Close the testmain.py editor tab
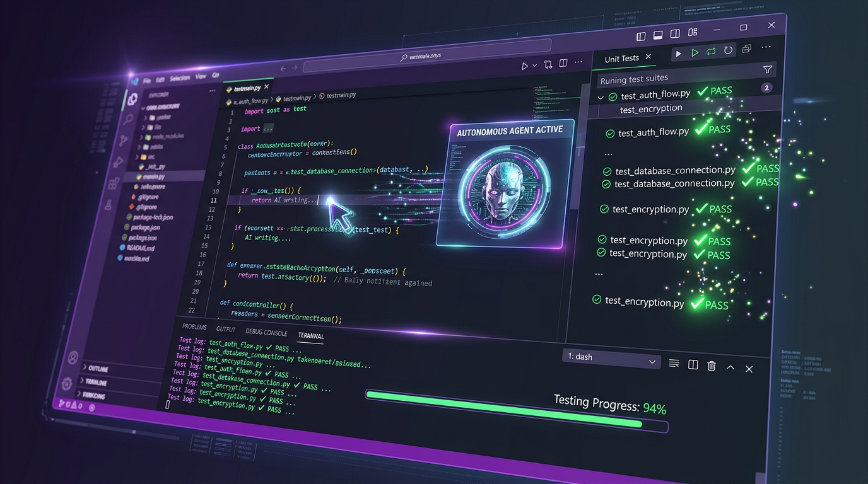Image resolution: width=868 pixels, height=484 pixels. [266, 86]
